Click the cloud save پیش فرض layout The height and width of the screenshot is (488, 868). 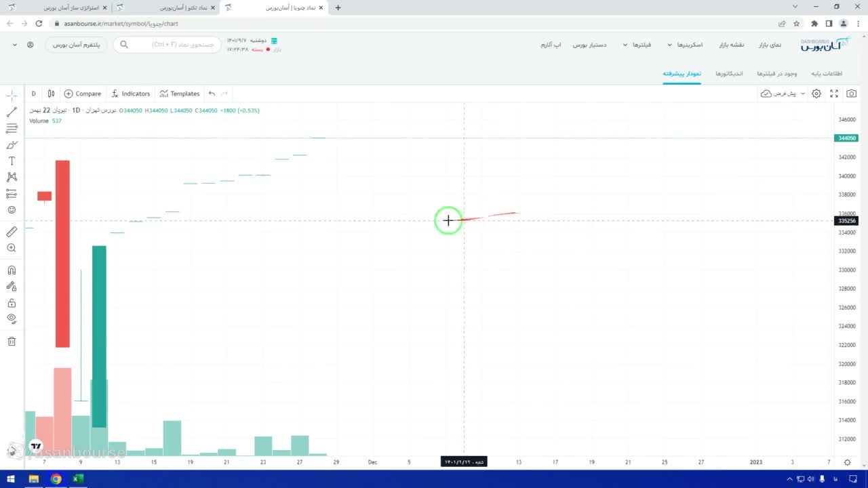click(778, 94)
